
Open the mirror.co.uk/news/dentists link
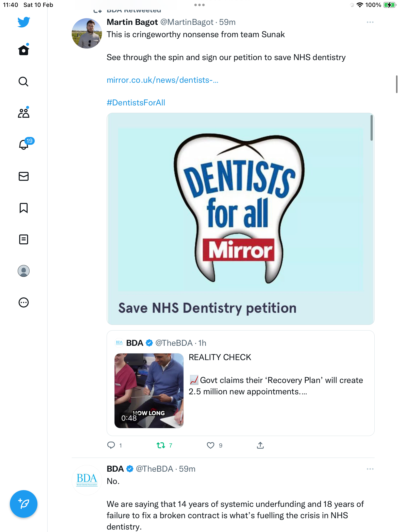163,80
